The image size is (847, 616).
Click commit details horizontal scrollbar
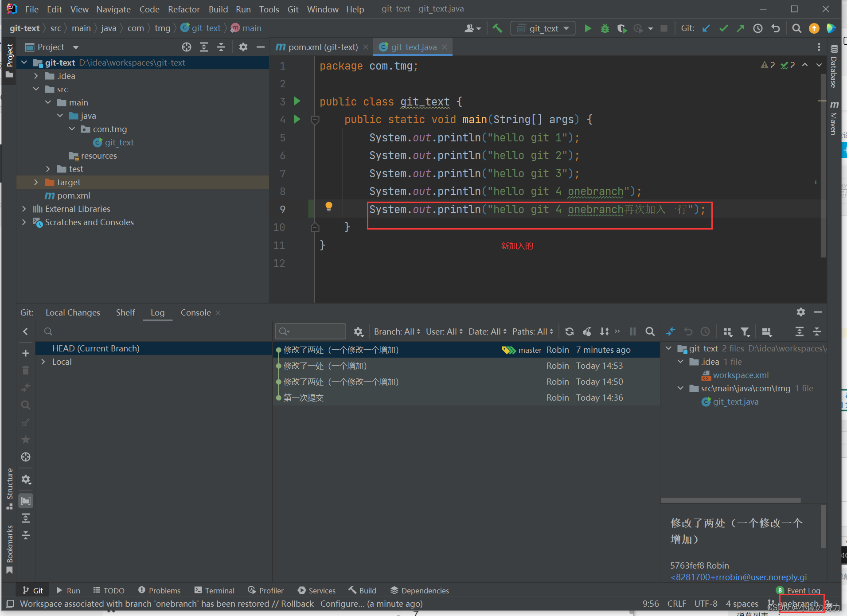click(731, 500)
